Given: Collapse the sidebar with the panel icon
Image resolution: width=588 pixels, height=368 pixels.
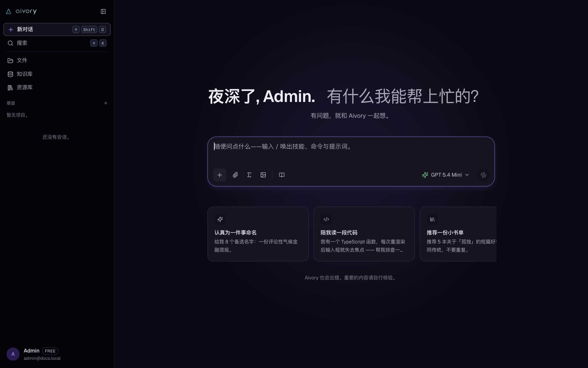Looking at the screenshot, I should coord(103,11).
